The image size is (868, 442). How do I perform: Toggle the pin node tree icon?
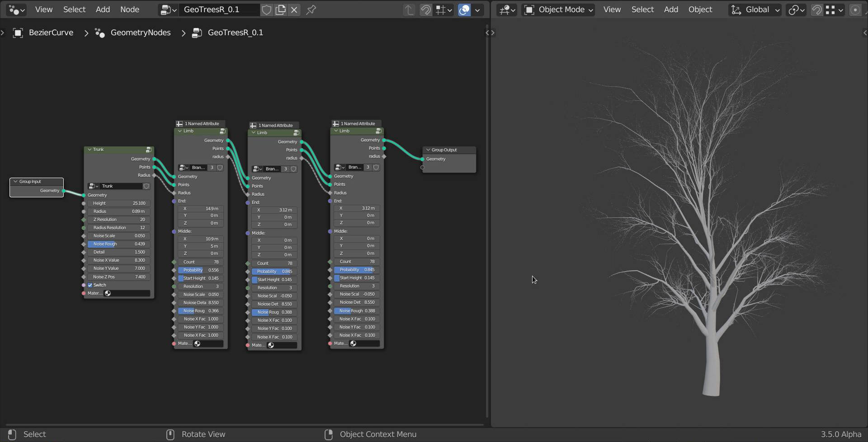tap(311, 9)
